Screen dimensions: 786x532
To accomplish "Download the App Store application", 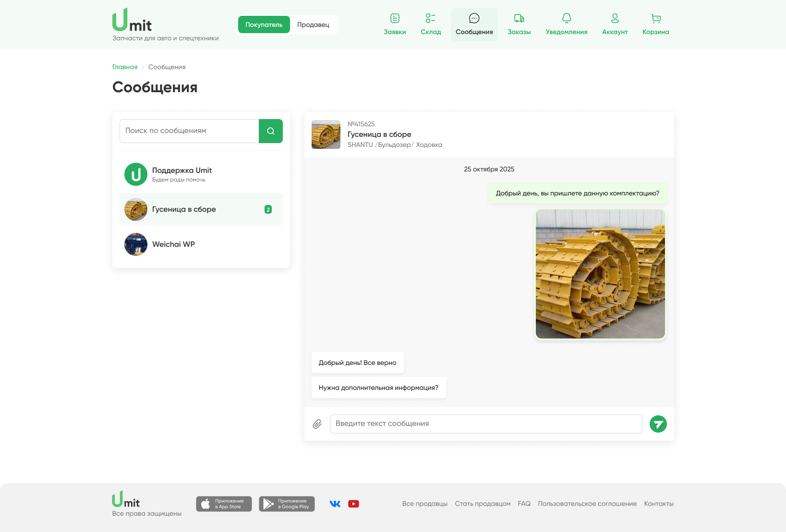I will pyautogui.click(x=224, y=504).
